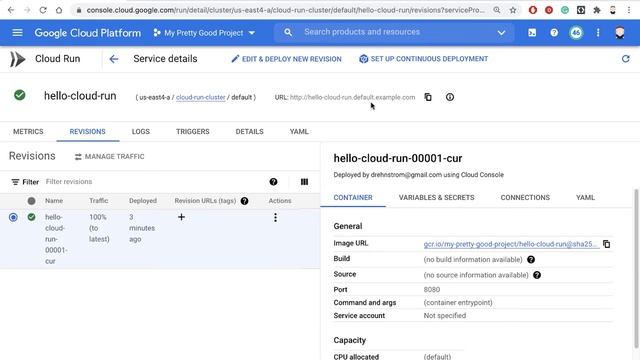Screen dimensions: 640x360
Task: Open the Logs tab
Action: click(x=141, y=132)
